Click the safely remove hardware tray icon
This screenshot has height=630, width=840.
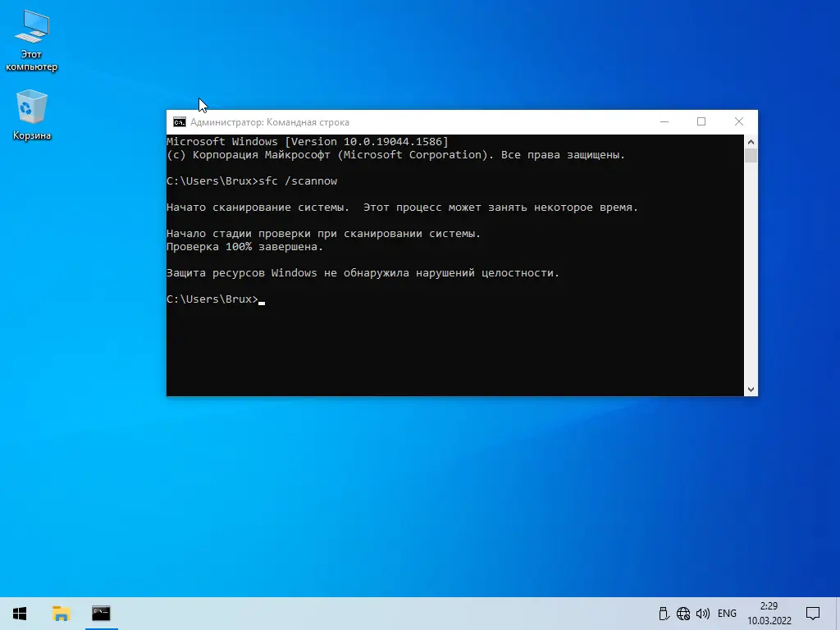tap(664, 613)
